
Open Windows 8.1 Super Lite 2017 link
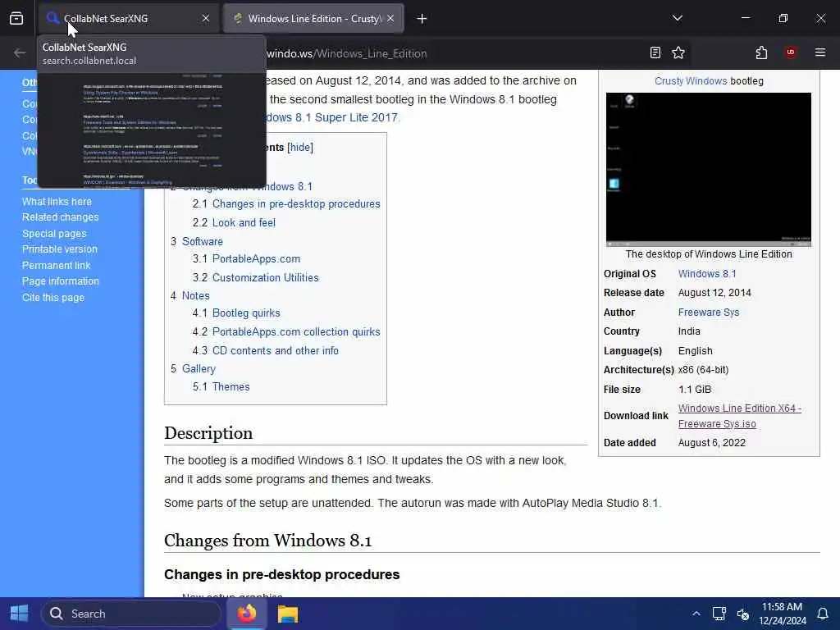point(332,117)
